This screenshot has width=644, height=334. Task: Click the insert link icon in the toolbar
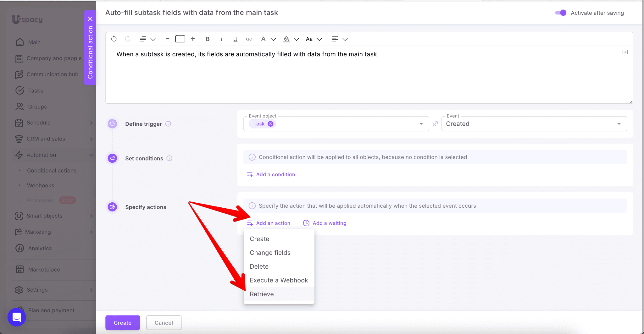(x=249, y=39)
